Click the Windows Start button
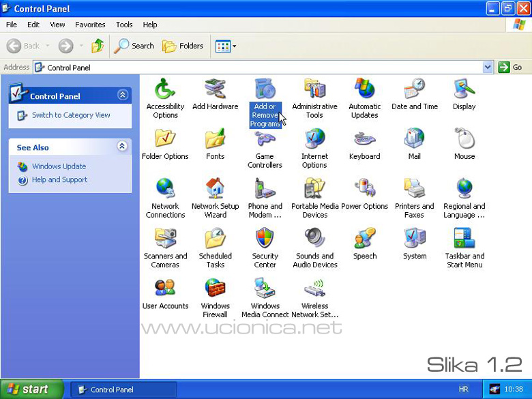The image size is (532, 399). 31,389
